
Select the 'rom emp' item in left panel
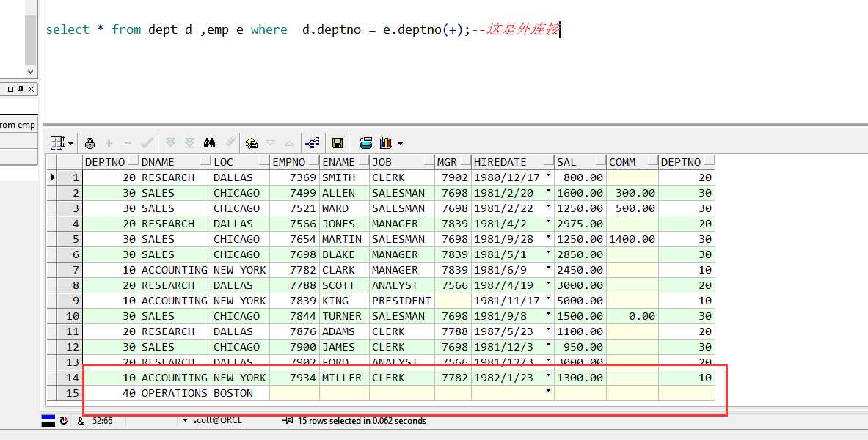(x=18, y=125)
